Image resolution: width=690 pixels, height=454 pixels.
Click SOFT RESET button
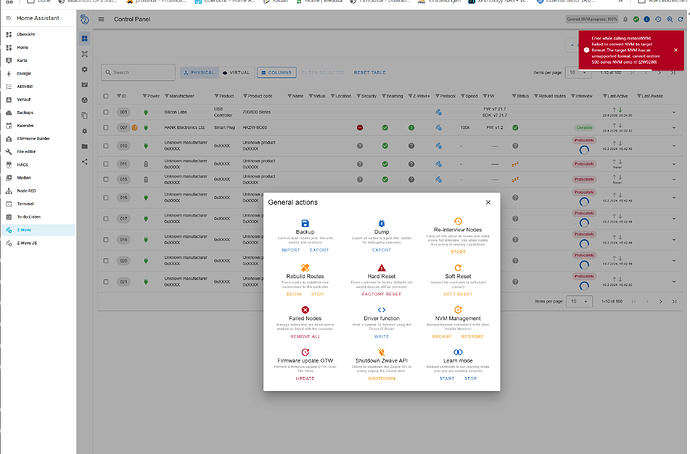(458, 294)
